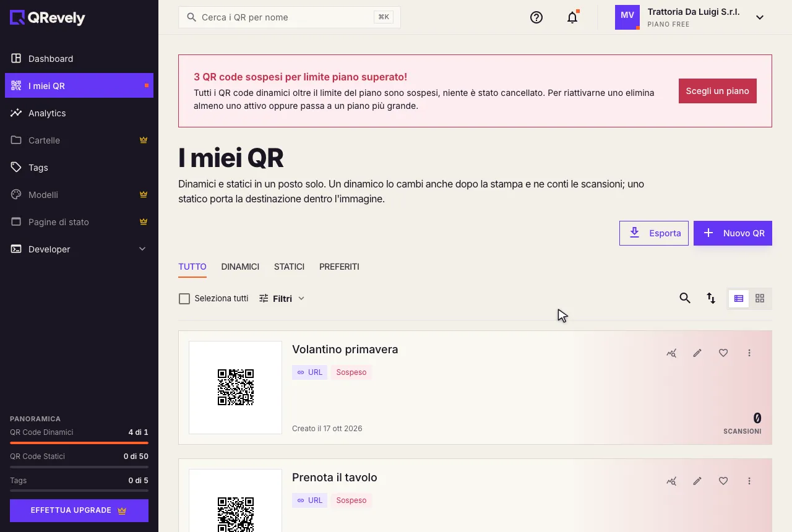792x532 pixels.
Task: Click Scegli un piano button
Action: tap(718, 91)
